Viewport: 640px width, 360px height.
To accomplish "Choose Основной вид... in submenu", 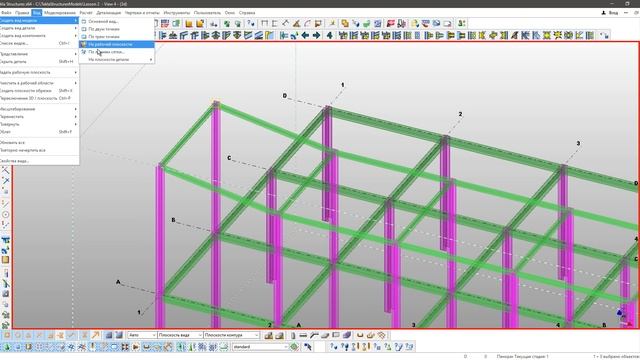I will tap(117, 21).
